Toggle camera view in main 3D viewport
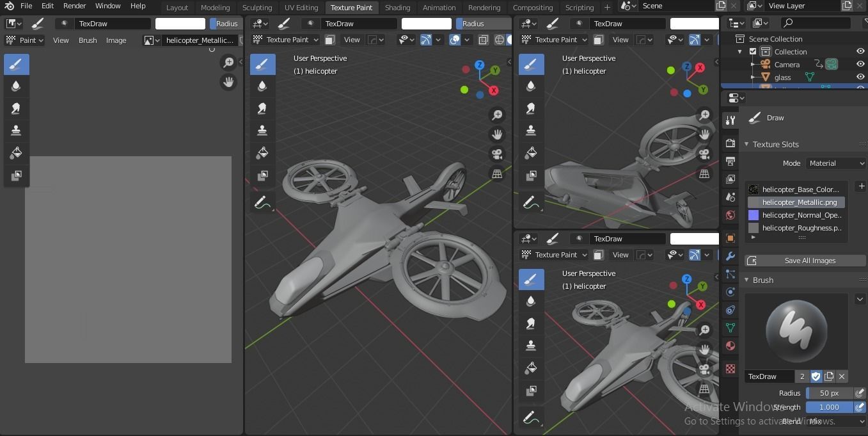 pyautogui.click(x=497, y=154)
